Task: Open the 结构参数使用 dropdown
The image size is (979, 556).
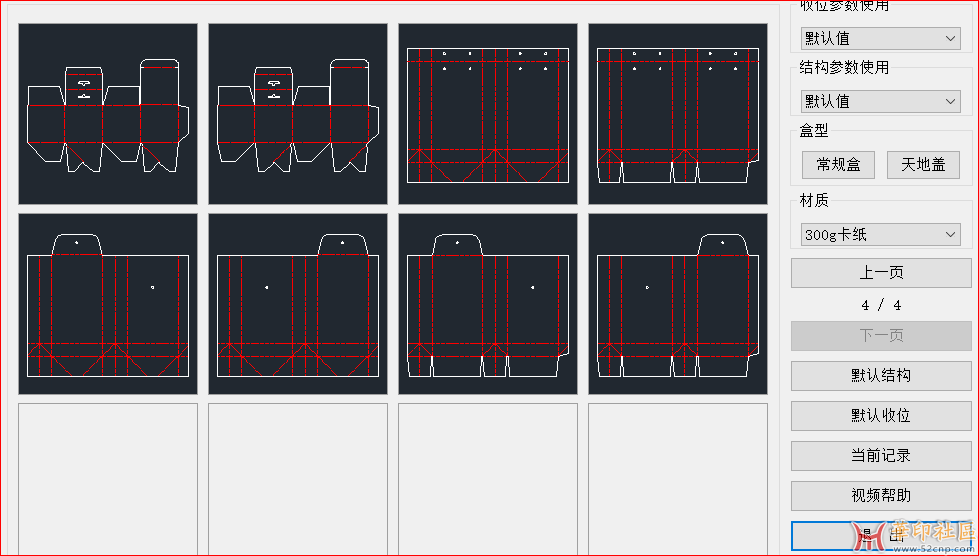Action: pyautogui.click(x=880, y=101)
